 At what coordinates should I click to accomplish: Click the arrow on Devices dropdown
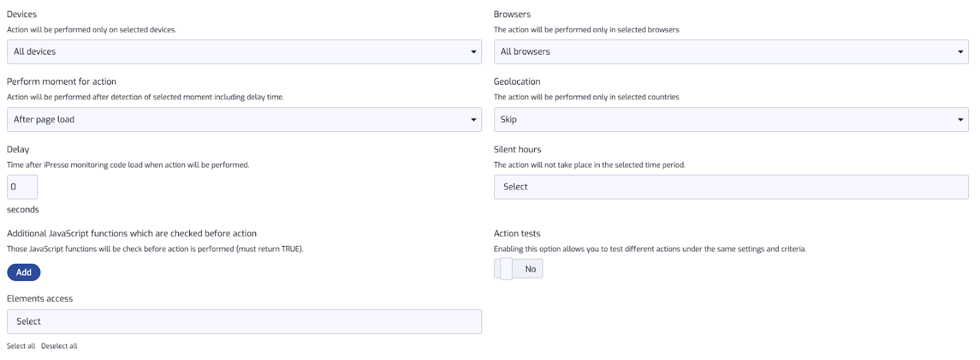(x=473, y=52)
